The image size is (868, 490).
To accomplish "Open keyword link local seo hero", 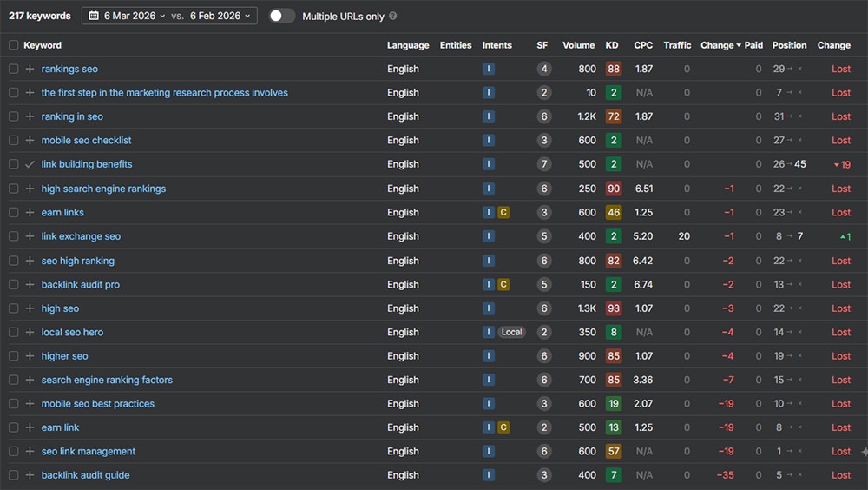I will tap(72, 332).
